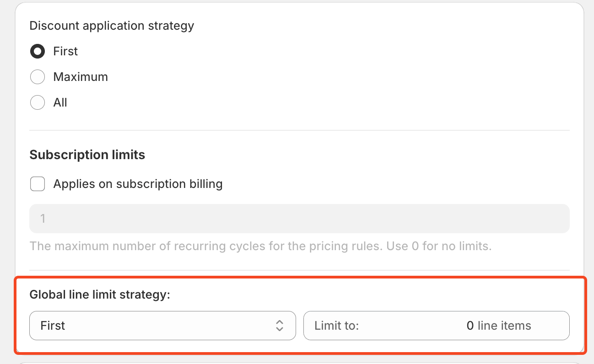Image resolution: width=594 pixels, height=364 pixels.
Task: Enable the subscription billing checkbox
Action: point(38,184)
